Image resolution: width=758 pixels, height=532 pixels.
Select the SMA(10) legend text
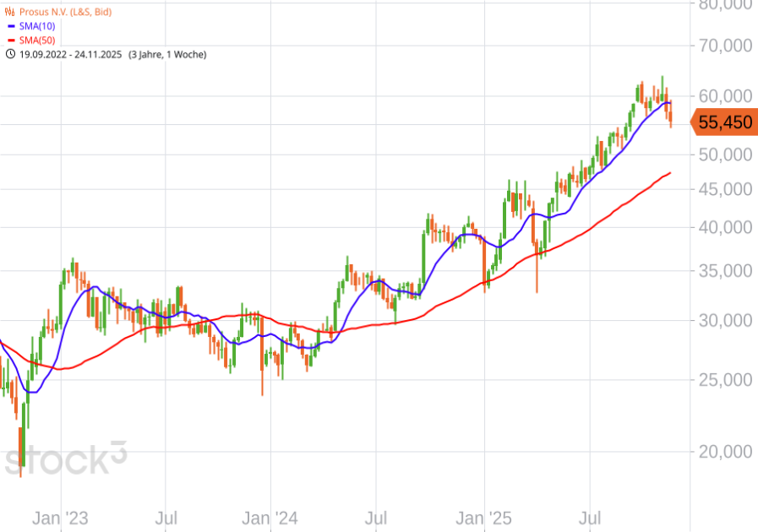[36, 27]
